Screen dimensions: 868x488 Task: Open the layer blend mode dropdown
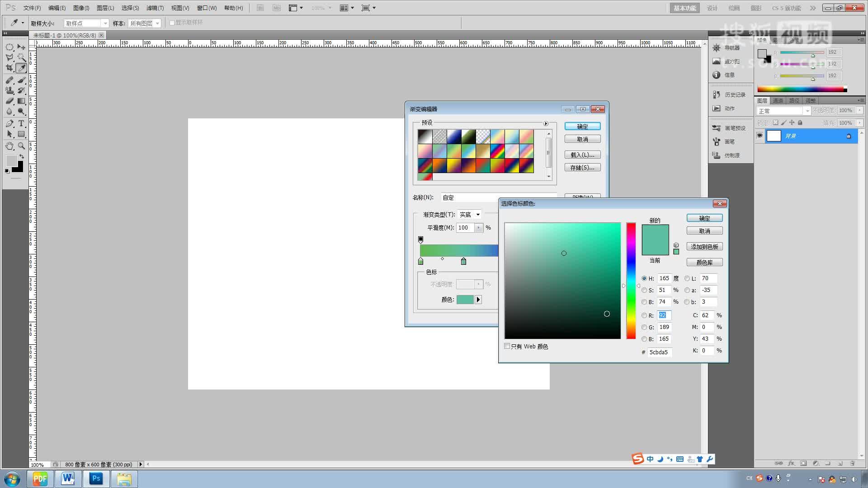point(783,111)
